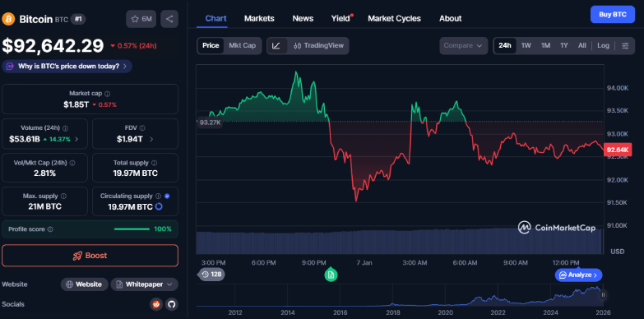The height and width of the screenshot is (319, 644).
Task: Click the Bitcoin orange logo icon
Action: (8, 19)
